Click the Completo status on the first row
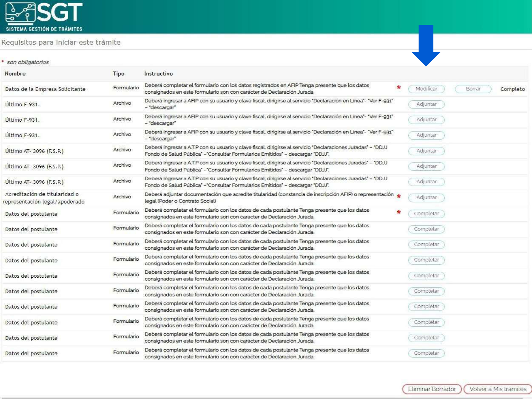 [x=512, y=89]
